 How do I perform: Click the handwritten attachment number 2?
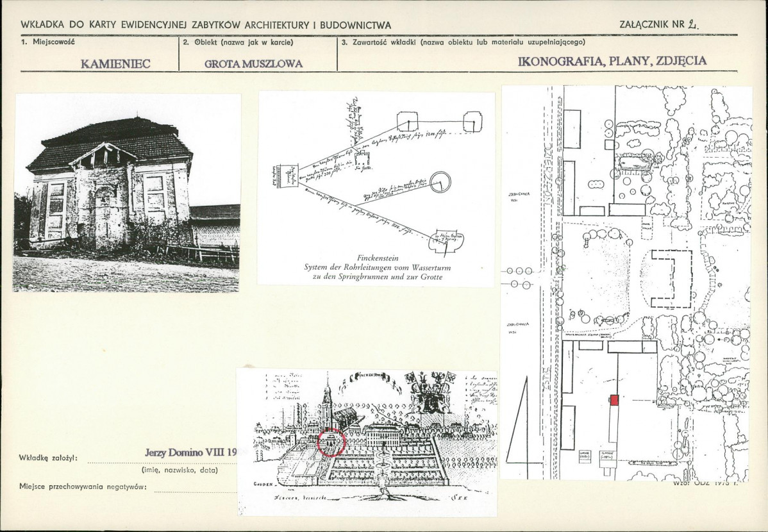[x=692, y=24]
